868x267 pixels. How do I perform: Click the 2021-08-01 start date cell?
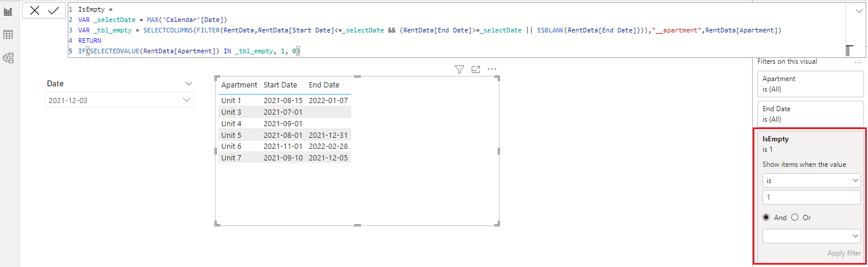click(283, 135)
